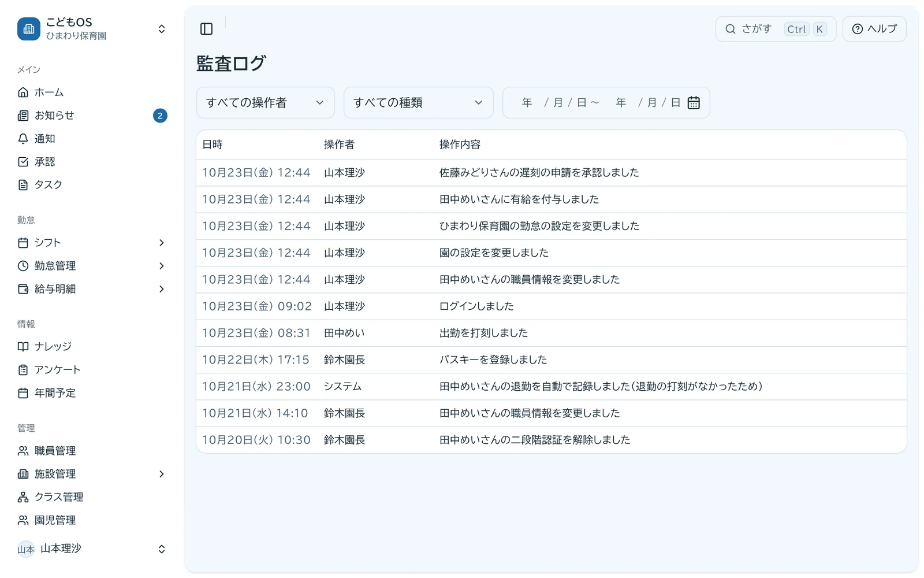Screen dimensions: 924x578
Task: Expand the 勤怠管理 submenu chevron
Action: click(162, 266)
